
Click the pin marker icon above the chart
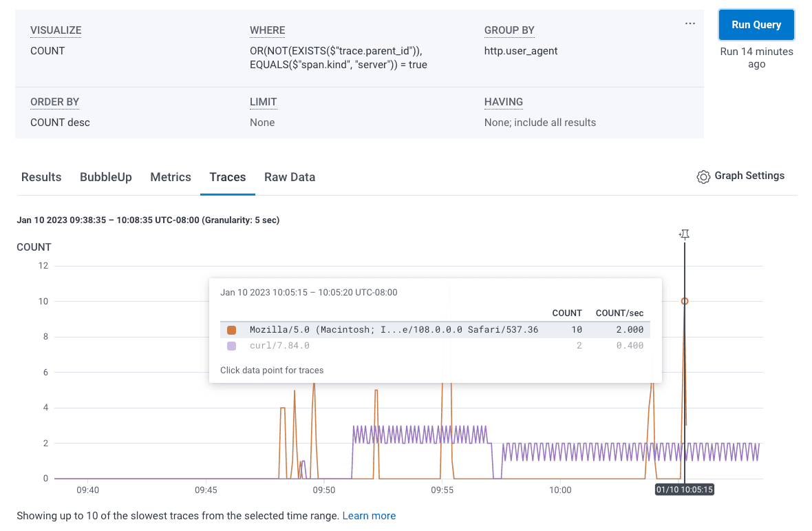683,234
